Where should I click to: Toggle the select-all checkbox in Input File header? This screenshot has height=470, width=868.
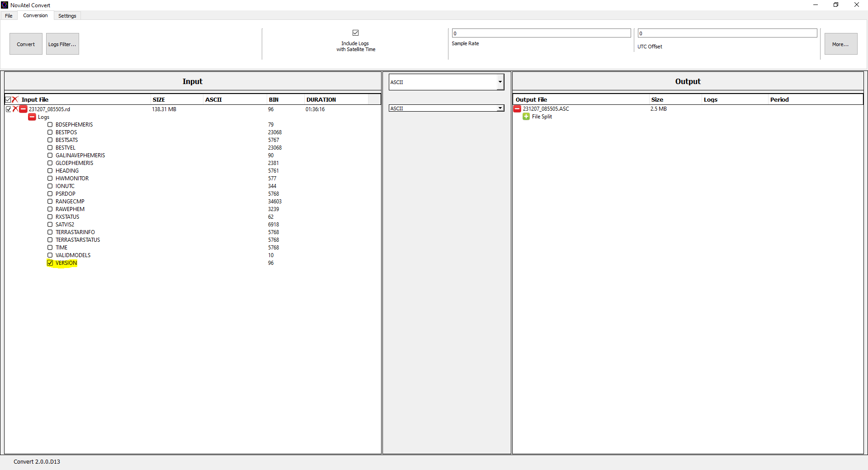pyautogui.click(x=8, y=99)
